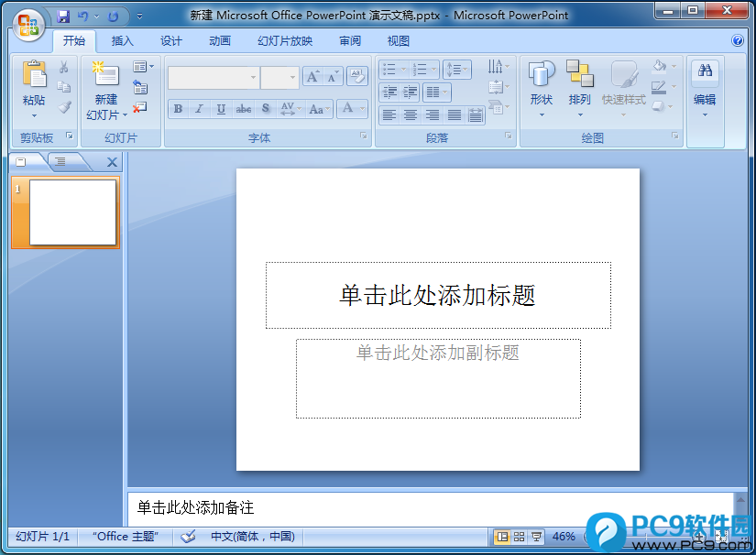The image size is (756, 555).
Task: Select slide 1 thumbnail
Action: pos(72,212)
